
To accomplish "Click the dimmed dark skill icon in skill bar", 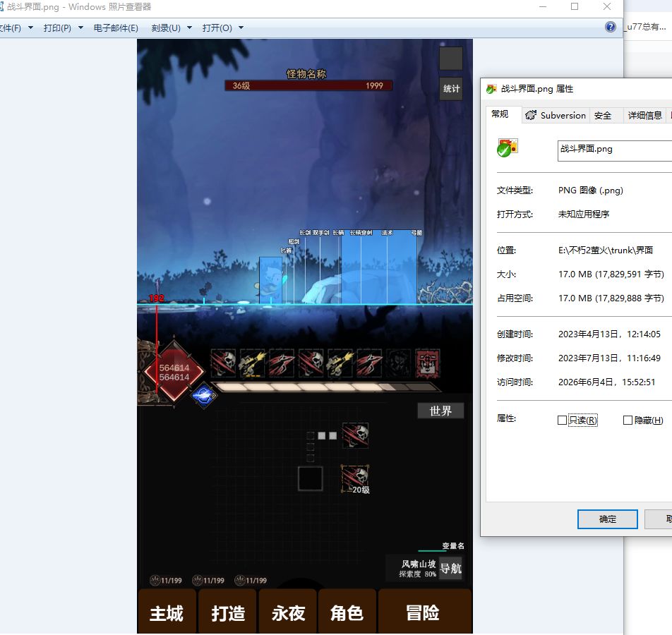I will [x=398, y=363].
